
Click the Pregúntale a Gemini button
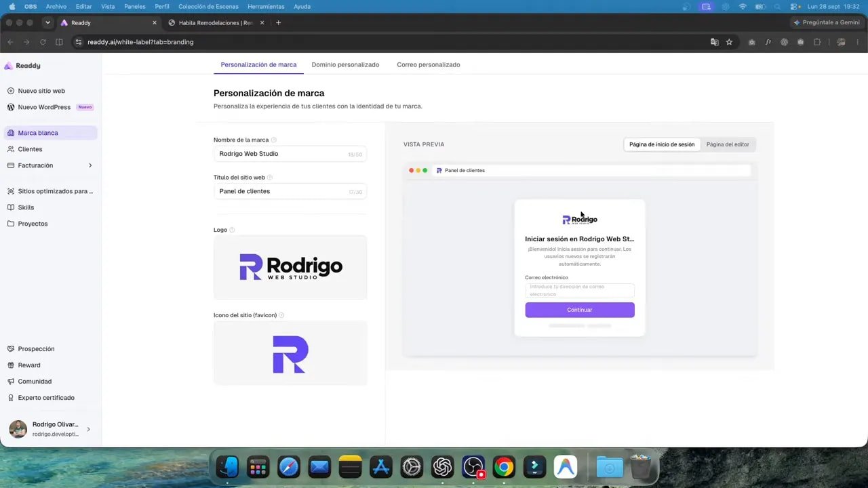(827, 22)
